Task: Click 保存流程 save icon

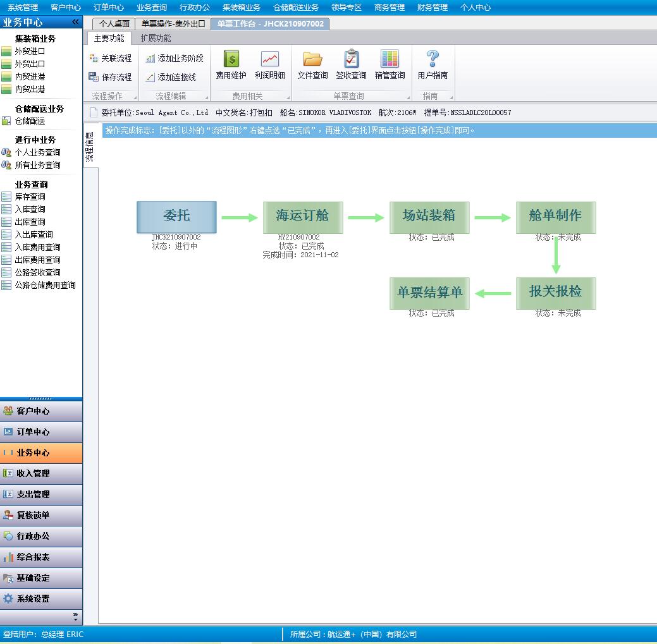Action: click(111, 77)
